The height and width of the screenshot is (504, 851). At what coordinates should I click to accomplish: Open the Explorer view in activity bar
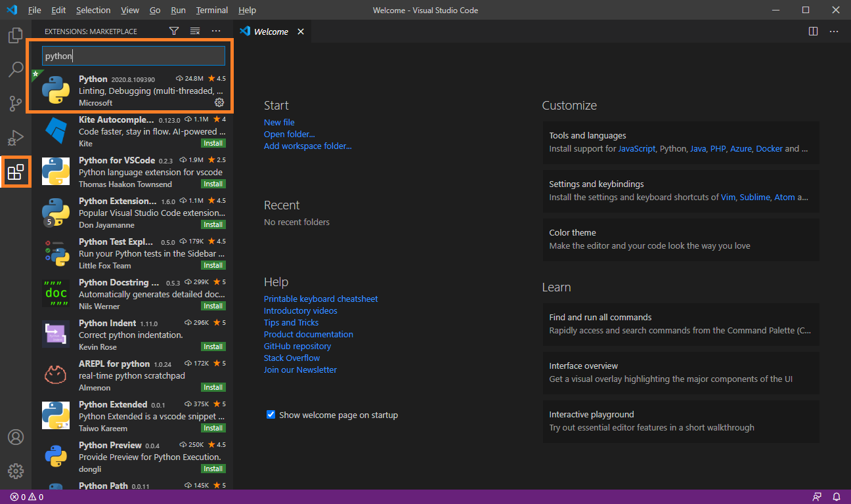[16, 35]
